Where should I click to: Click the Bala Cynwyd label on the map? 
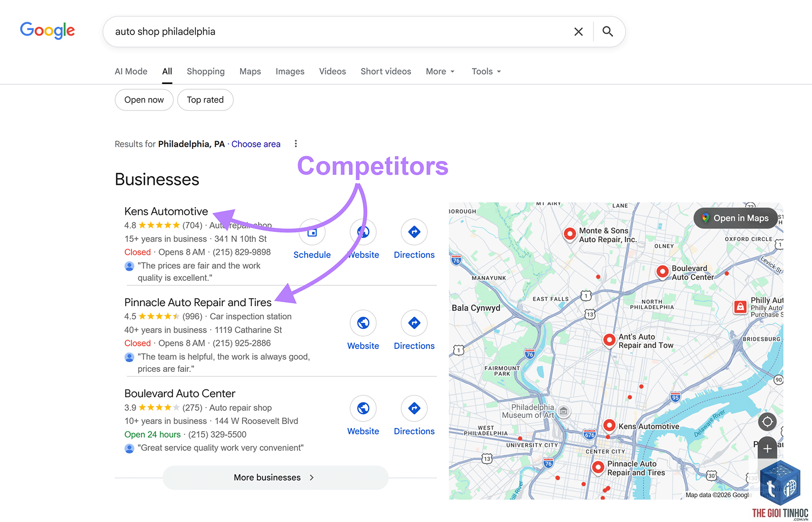[476, 308]
